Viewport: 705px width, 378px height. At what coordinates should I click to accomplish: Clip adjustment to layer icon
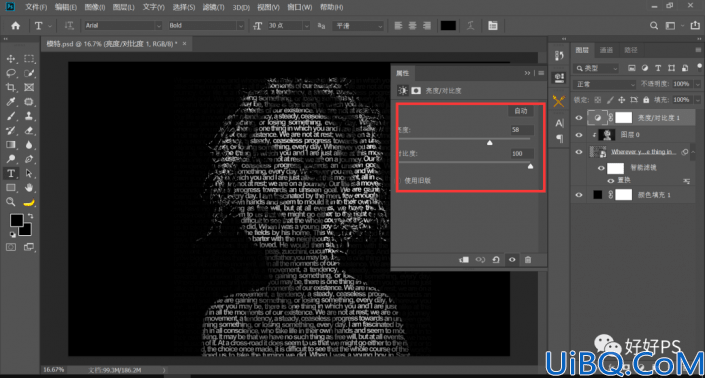click(464, 260)
